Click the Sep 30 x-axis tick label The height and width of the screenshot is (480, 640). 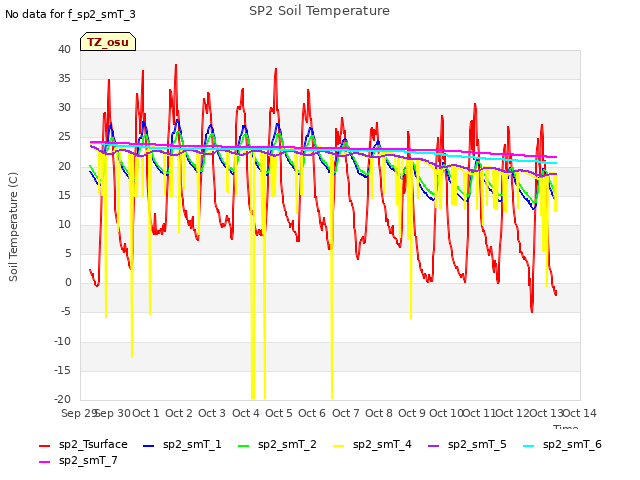[x=113, y=413]
